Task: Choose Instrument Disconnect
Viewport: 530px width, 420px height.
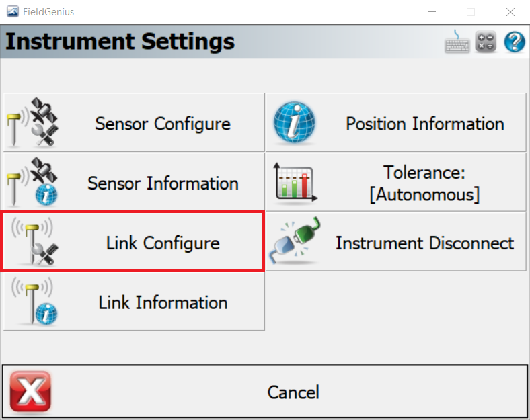Action: tap(395, 241)
